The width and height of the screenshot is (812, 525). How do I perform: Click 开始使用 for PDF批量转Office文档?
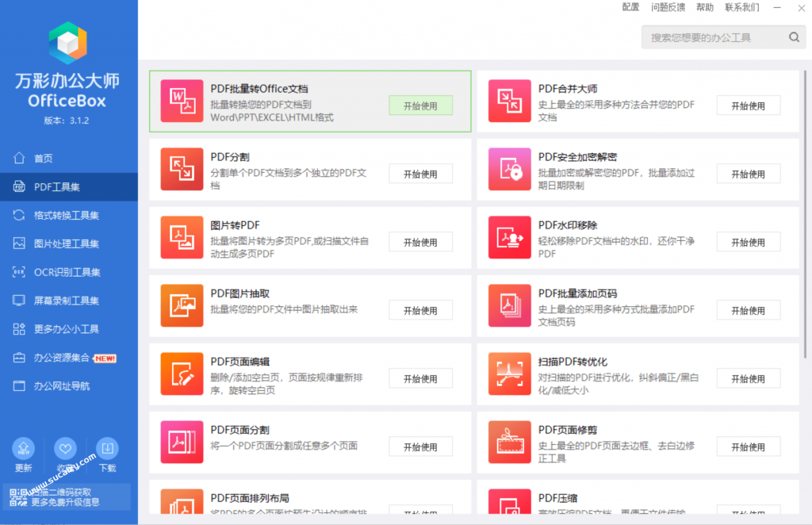[420, 105]
